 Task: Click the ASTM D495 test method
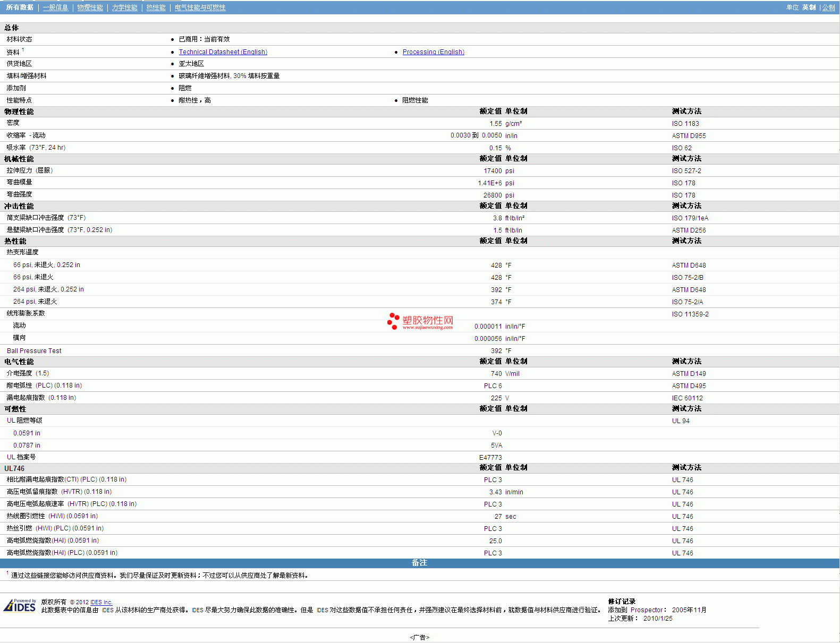pos(689,386)
